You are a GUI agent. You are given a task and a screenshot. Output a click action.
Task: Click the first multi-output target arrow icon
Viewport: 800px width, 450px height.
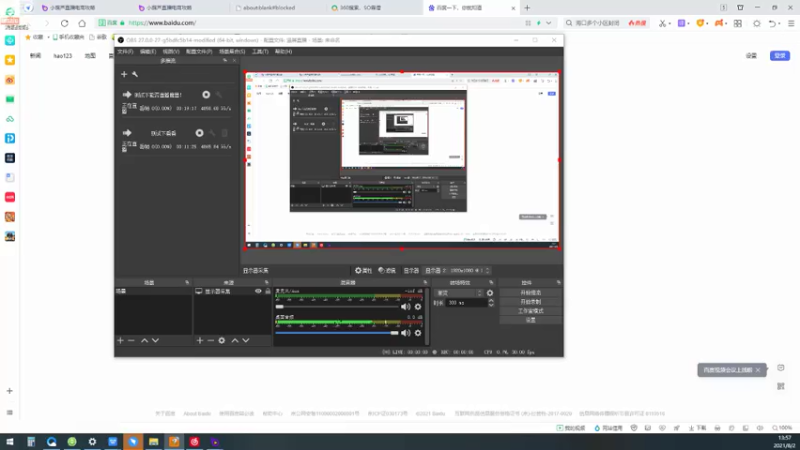[x=127, y=95]
